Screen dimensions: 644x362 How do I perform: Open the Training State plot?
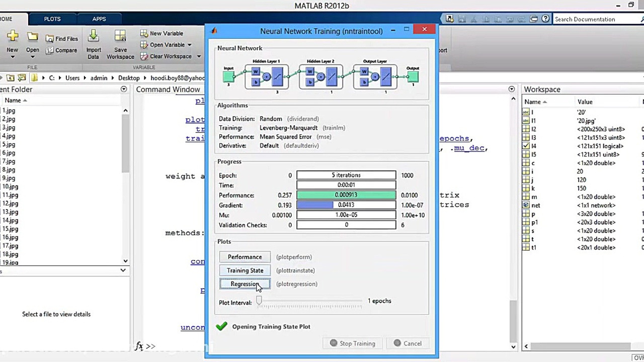[x=245, y=270]
